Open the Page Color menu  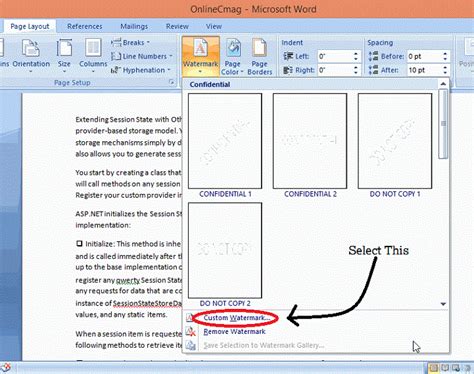pyautogui.click(x=232, y=56)
